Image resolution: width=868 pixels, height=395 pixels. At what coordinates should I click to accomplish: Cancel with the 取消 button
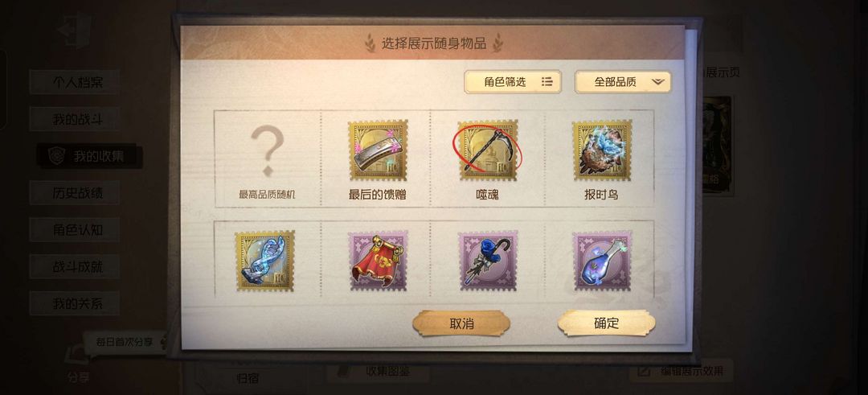(461, 323)
